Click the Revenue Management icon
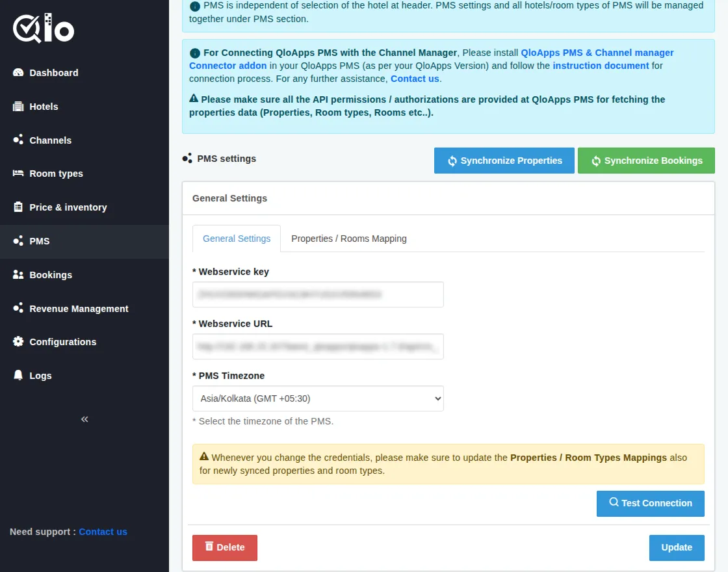The width and height of the screenshot is (728, 572). point(18,308)
